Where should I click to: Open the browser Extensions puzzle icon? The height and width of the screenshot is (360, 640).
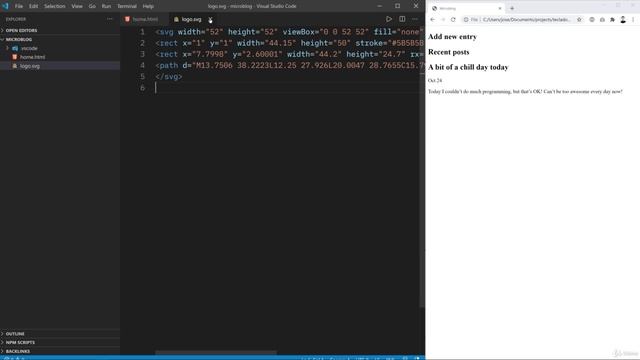pos(612,20)
